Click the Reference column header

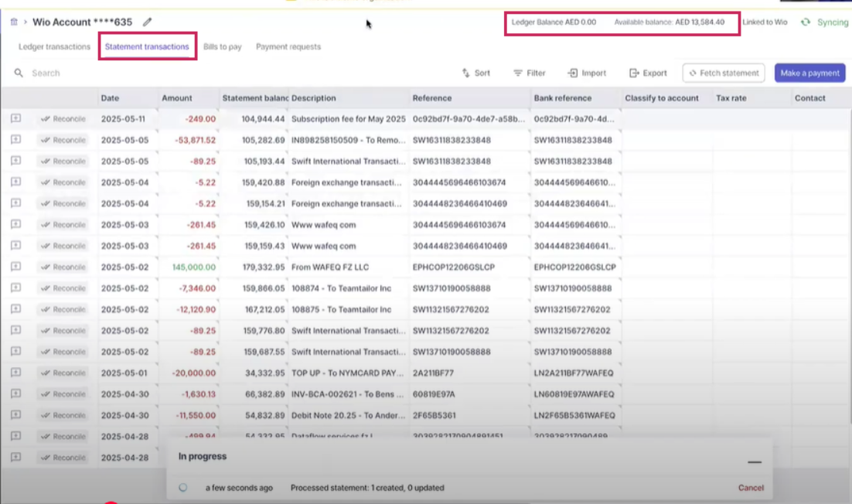click(432, 97)
